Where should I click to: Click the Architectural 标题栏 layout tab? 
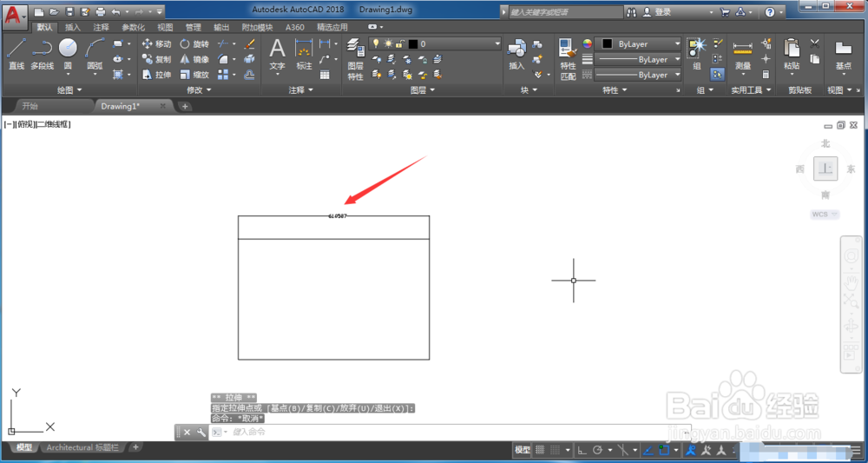[84, 447]
